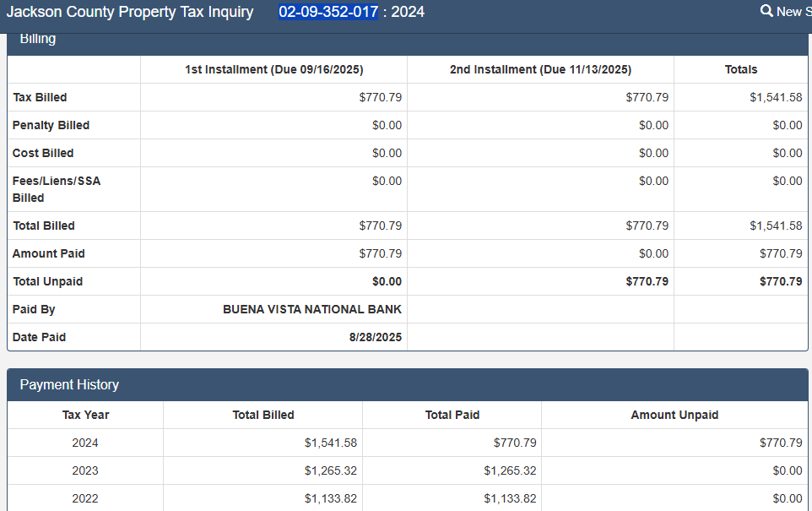Screen dimensions: 812x511
Task: Click the Tax Billed row label
Action: tap(40, 97)
